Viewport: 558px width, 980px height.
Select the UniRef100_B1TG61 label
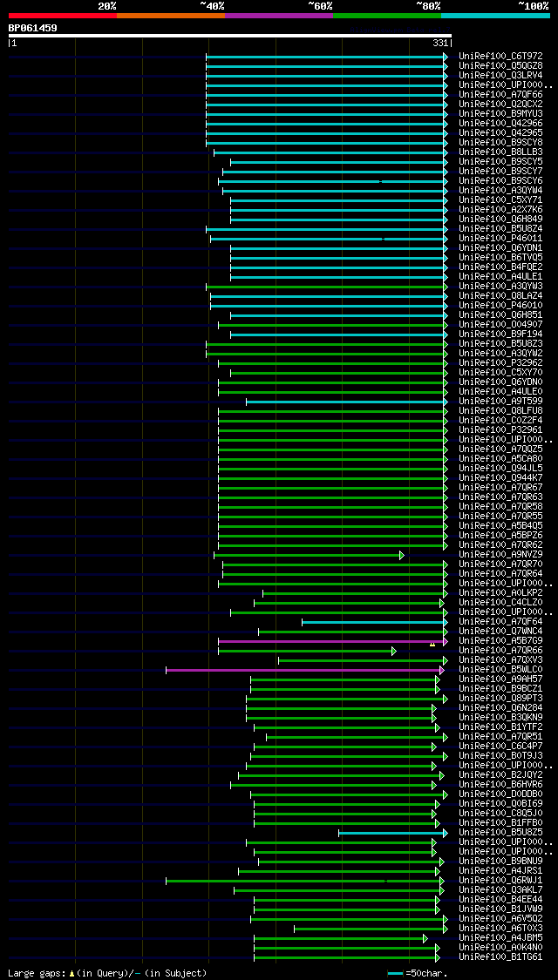(500, 957)
